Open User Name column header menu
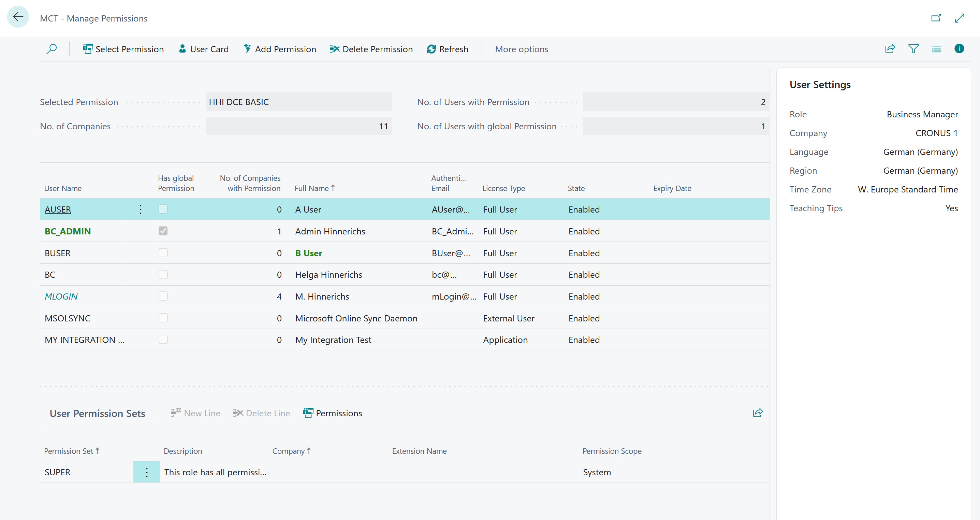 pos(63,188)
